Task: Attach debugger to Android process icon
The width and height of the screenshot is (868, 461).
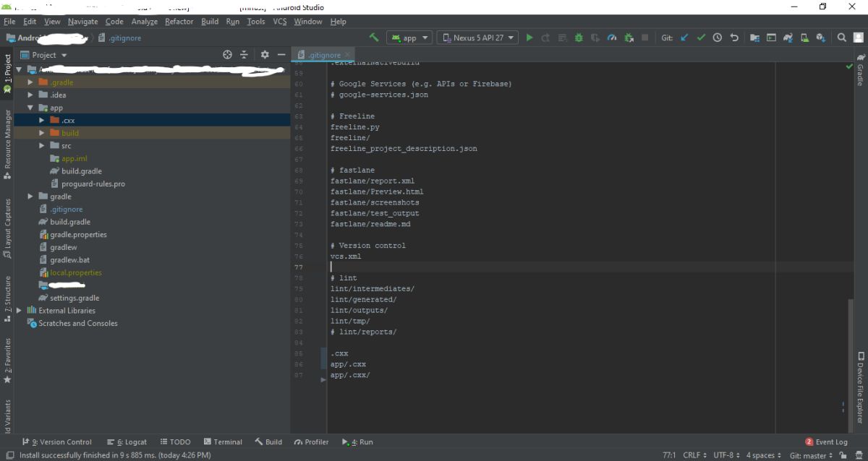Action: pos(629,38)
